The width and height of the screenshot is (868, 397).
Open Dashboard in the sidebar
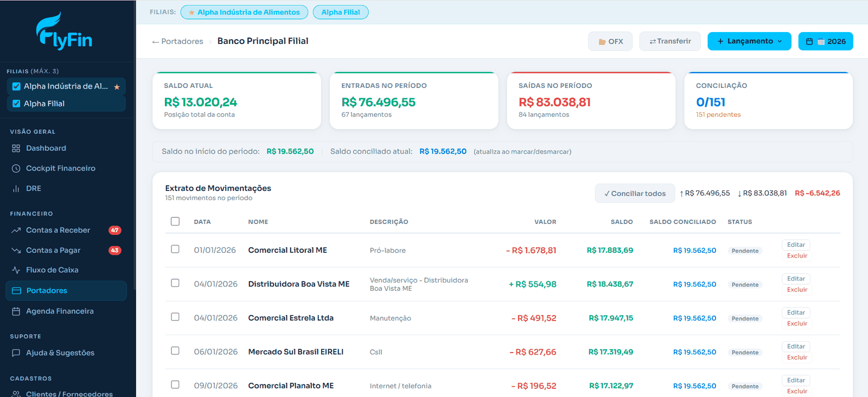point(66,148)
